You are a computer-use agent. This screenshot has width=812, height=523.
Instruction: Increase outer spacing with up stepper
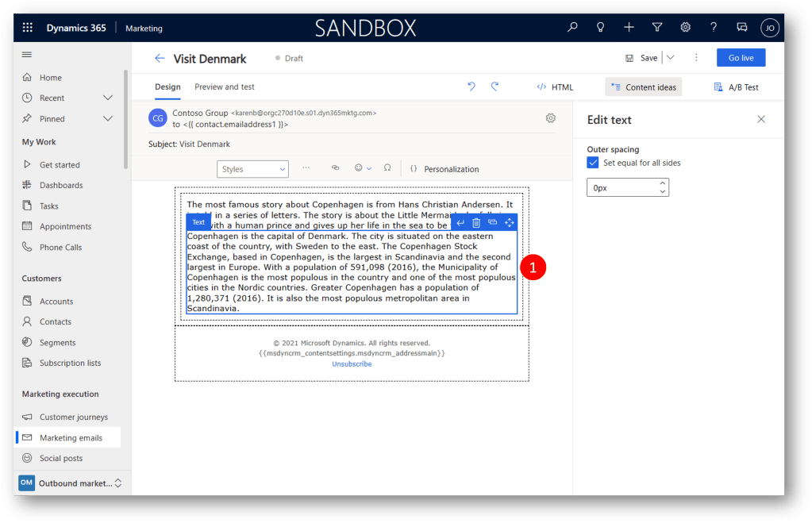662,183
